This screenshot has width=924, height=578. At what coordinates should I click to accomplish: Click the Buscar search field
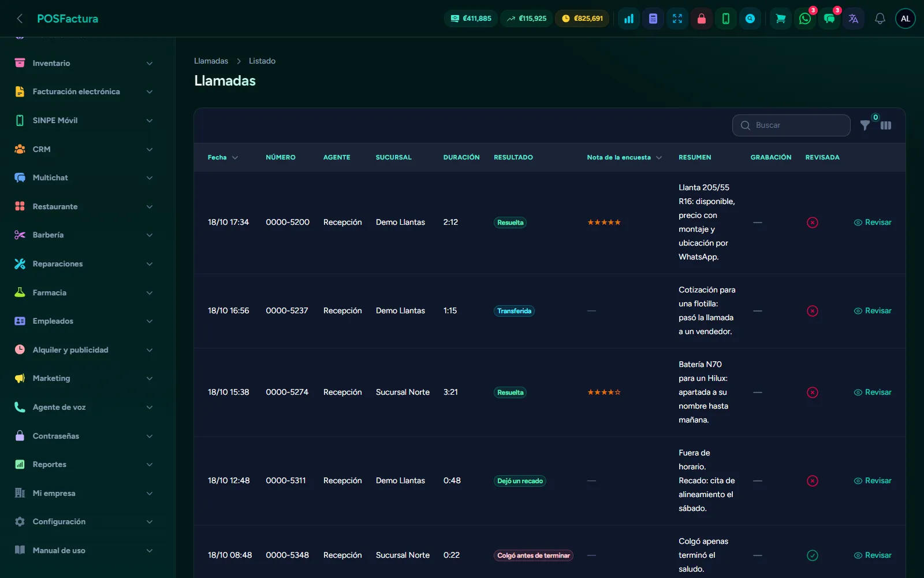click(791, 125)
